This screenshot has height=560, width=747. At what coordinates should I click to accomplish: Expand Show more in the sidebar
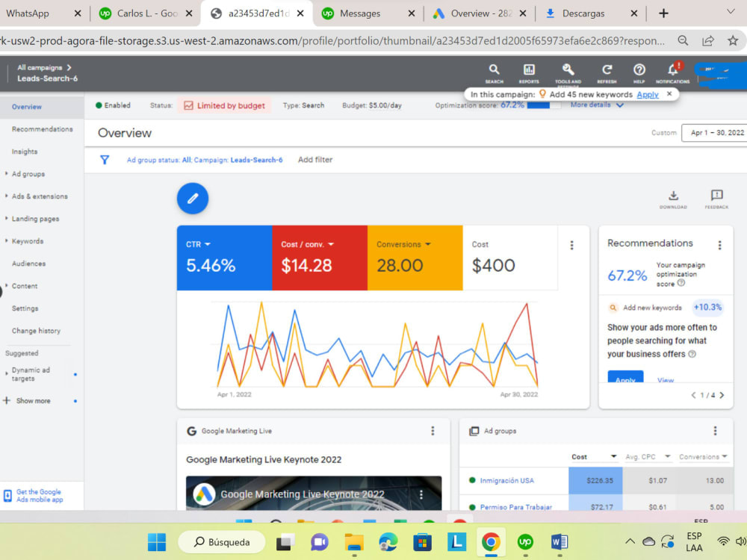33,401
